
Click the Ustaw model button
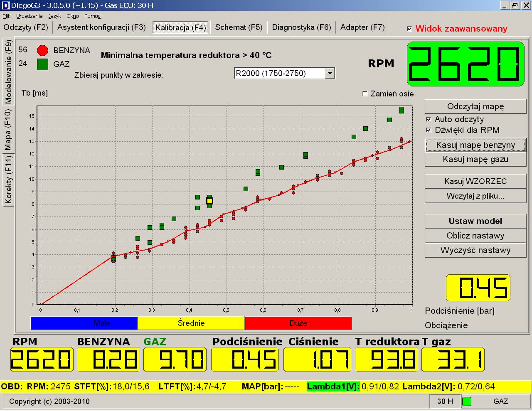[475, 221]
